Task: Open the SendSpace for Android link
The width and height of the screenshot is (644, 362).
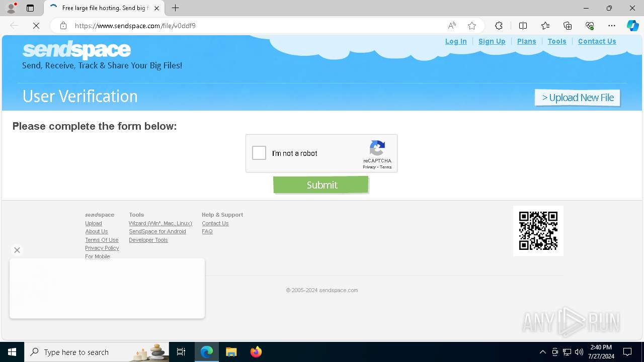Action: (157, 231)
